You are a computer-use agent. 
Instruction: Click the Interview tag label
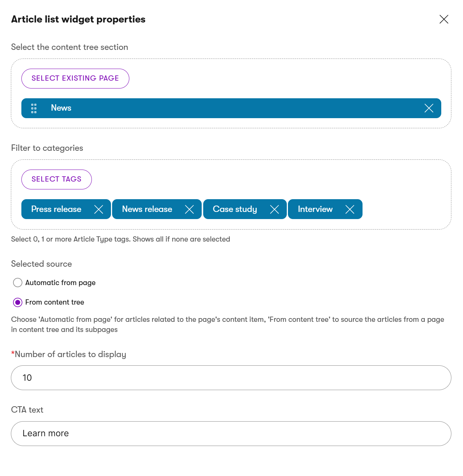coord(315,209)
